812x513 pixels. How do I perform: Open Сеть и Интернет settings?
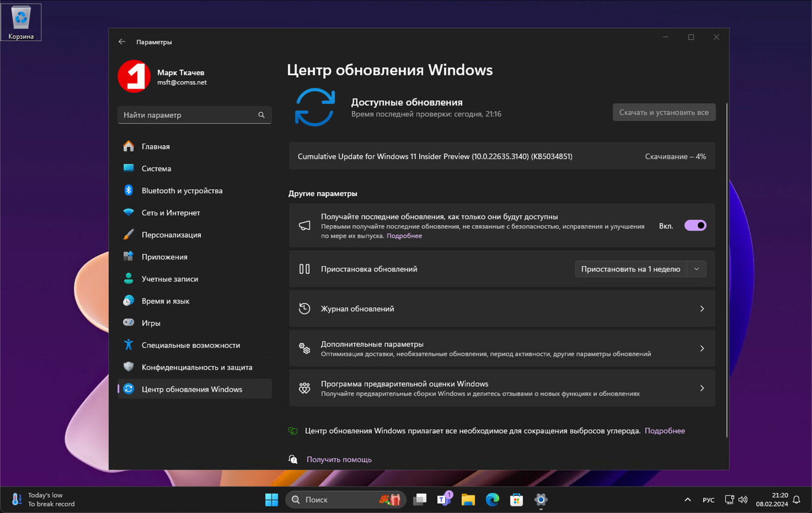pyautogui.click(x=195, y=212)
